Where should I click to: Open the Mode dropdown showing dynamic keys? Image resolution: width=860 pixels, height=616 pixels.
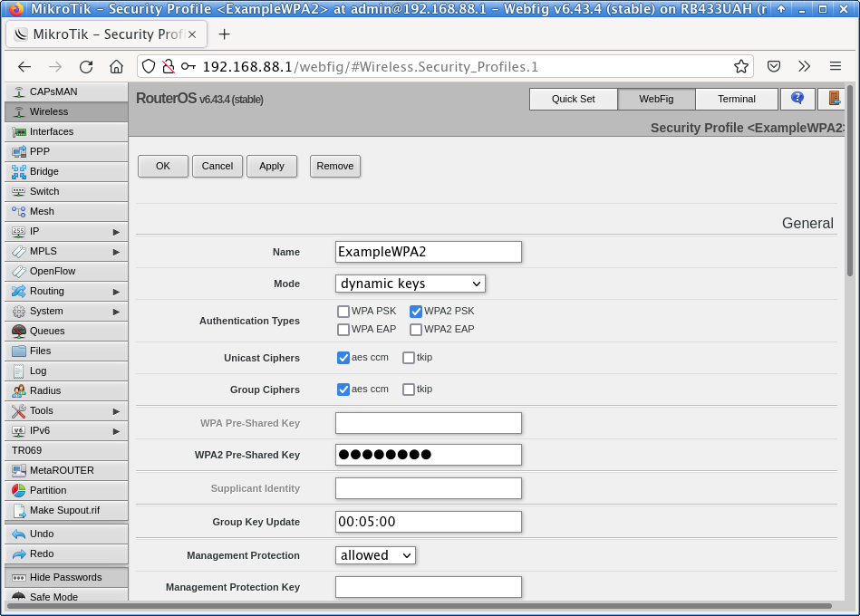pyautogui.click(x=410, y=284)
